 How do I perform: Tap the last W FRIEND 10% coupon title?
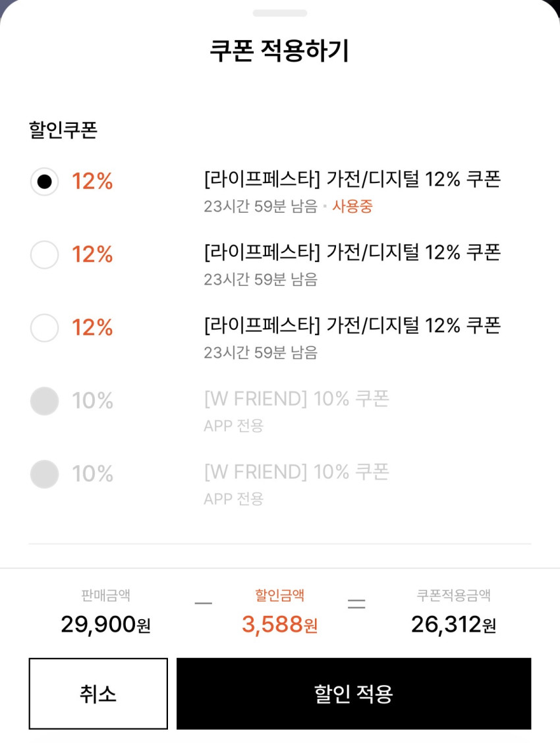click(x=296, y=472)
